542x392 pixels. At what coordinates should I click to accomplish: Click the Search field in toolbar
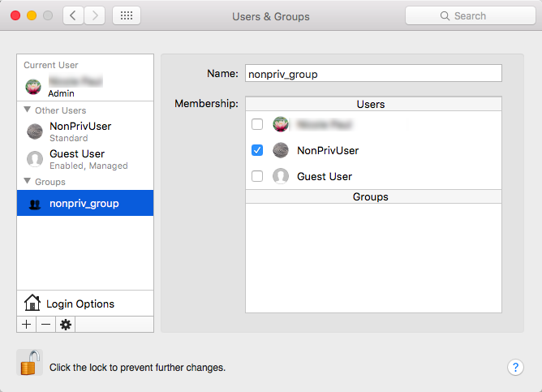[470, 15]
